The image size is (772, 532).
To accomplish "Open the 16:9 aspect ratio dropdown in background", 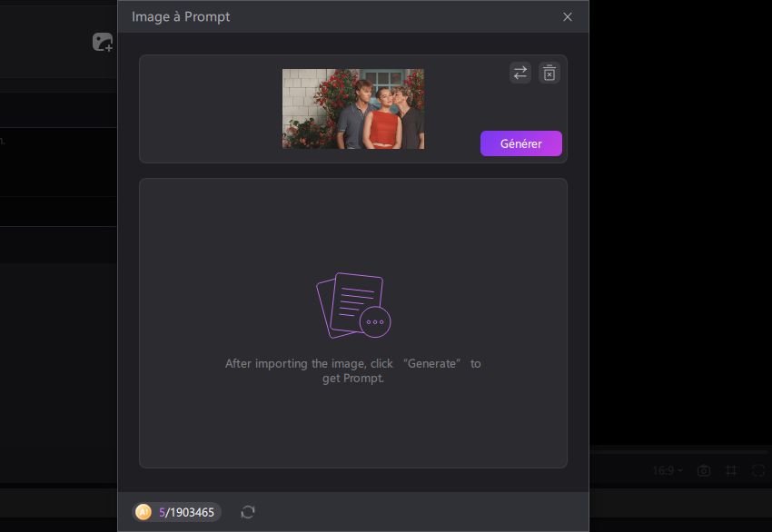I will [x=668, y=470].
